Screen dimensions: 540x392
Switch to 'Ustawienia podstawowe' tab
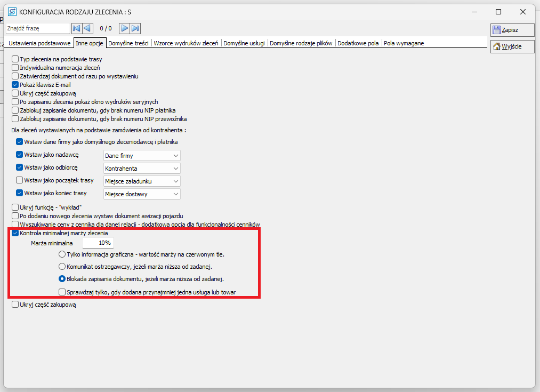tap(39, 43)
